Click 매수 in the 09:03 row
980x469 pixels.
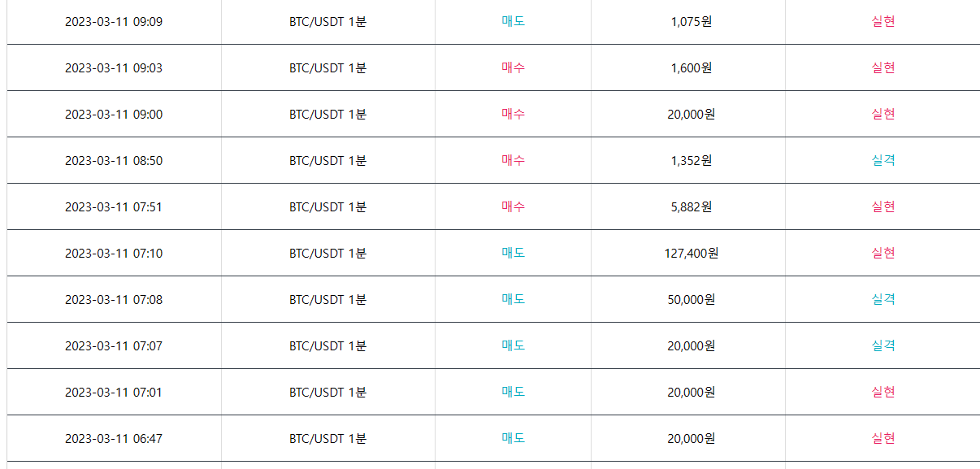[x=514, y=67]
